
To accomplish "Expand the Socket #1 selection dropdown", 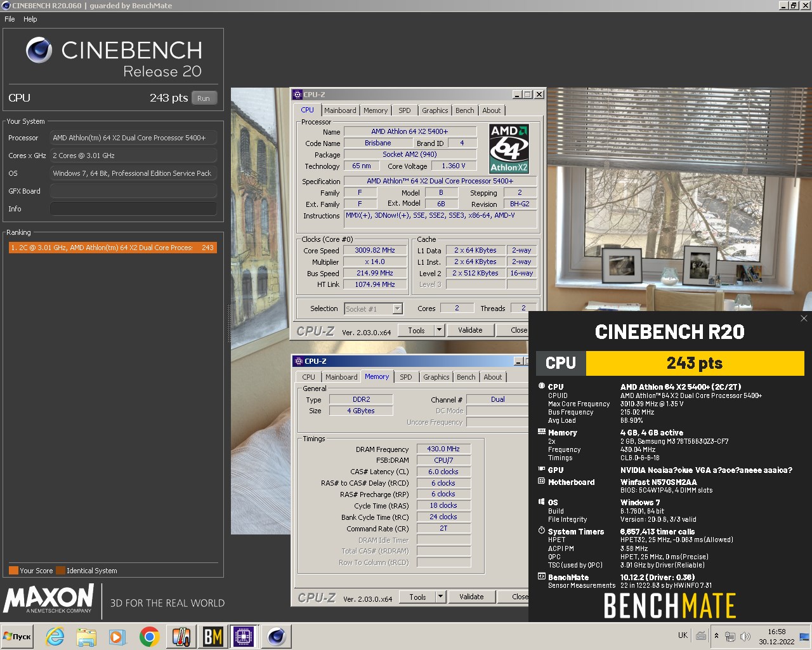I will click(x=398, y=309).
